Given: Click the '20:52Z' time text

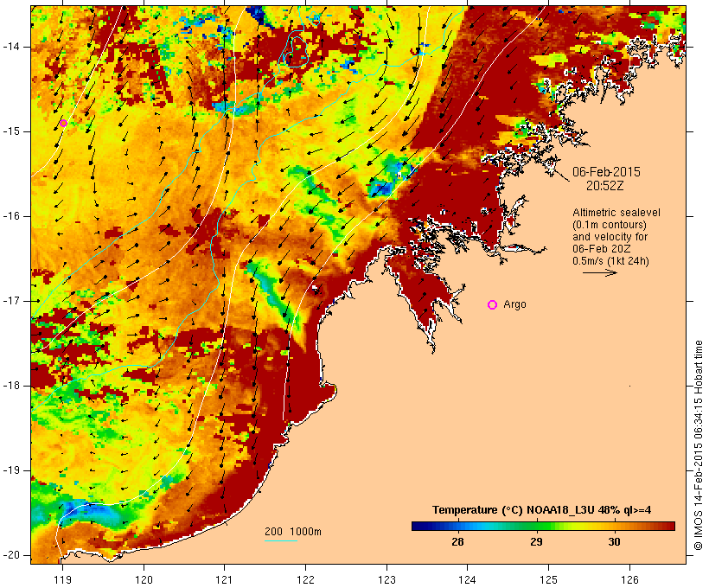Looking at the screenshot, I should point(605,185).
